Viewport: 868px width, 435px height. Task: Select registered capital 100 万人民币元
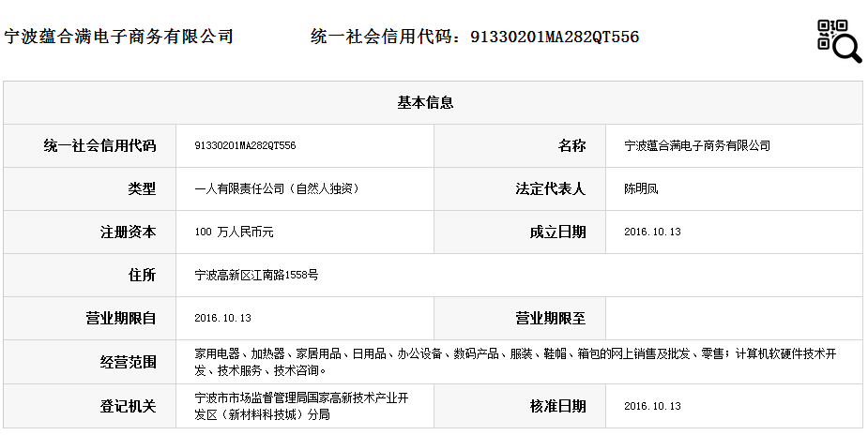(x=234, y=232)
